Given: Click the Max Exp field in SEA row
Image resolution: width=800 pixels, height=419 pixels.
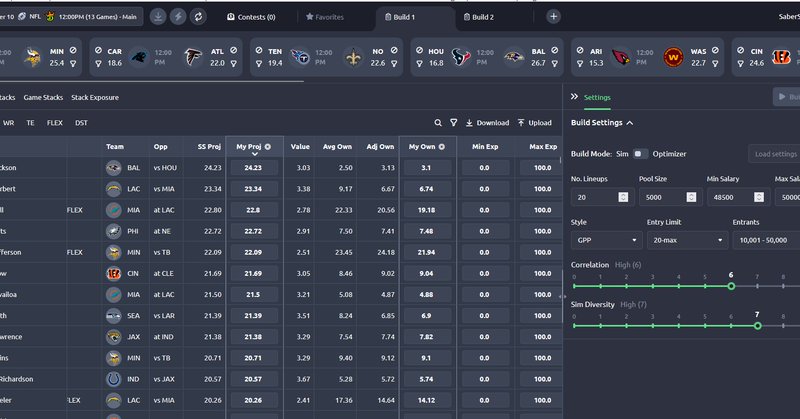Looking at the screenshot, I should point(542,316).
